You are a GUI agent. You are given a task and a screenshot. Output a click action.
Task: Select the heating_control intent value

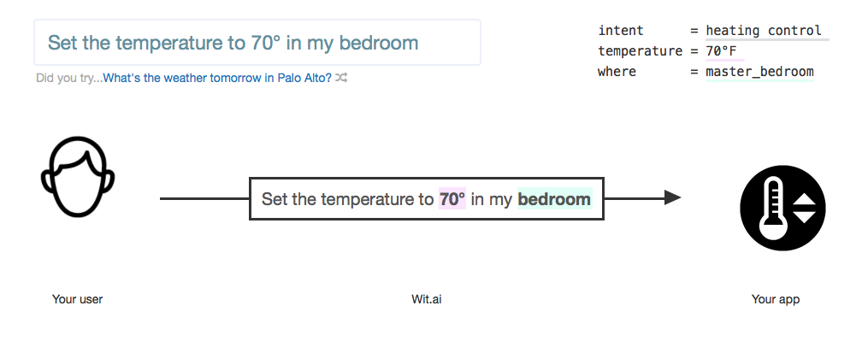[764, 31]
